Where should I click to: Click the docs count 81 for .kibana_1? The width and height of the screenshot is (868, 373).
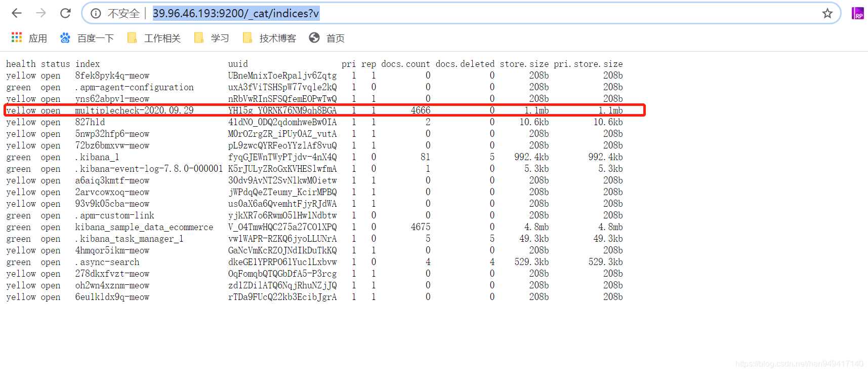(425, 157)
